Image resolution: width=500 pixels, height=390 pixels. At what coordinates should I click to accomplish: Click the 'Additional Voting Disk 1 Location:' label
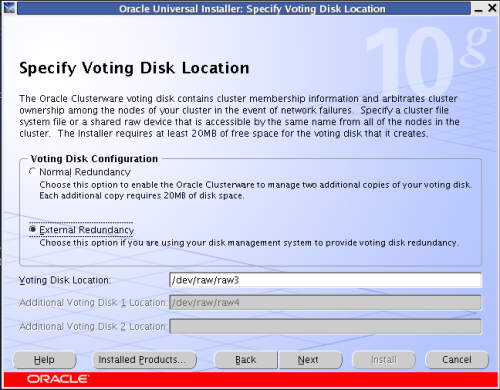(x=93, y=303)
